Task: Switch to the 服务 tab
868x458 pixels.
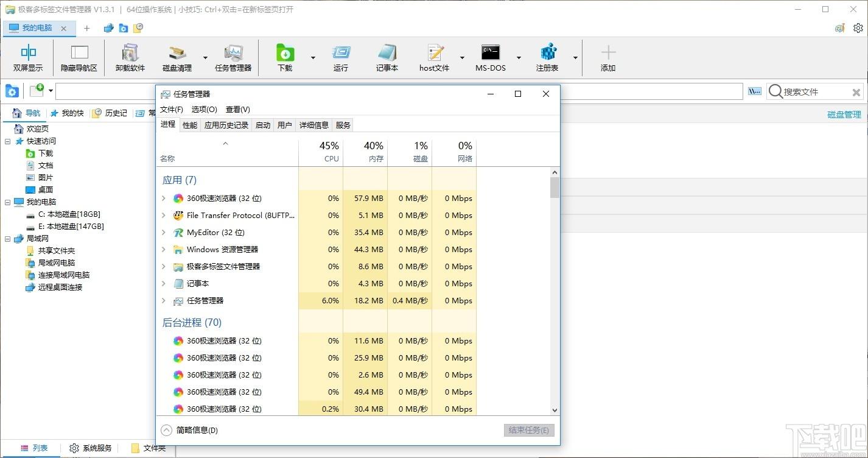Action: (x=343, y=125)
